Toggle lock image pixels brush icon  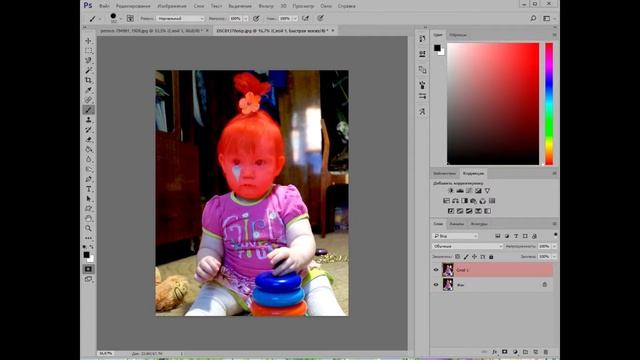tap(466, 257)
